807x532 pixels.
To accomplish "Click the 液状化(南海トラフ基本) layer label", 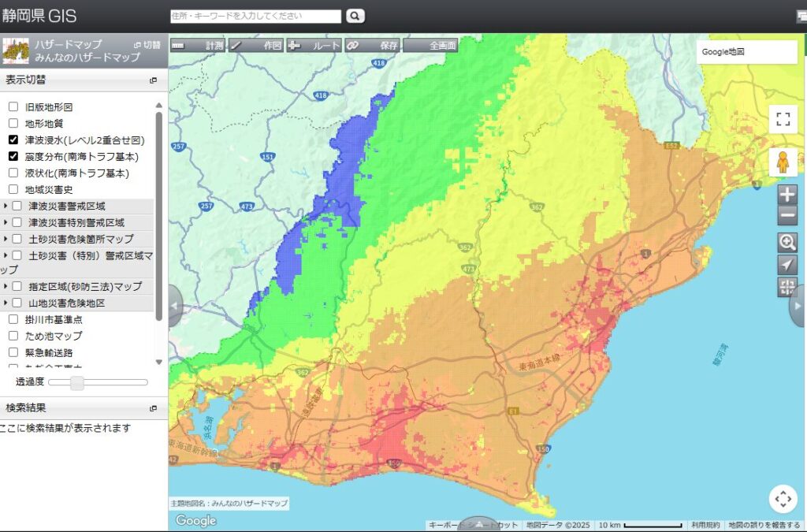I will tap(77, 173).
